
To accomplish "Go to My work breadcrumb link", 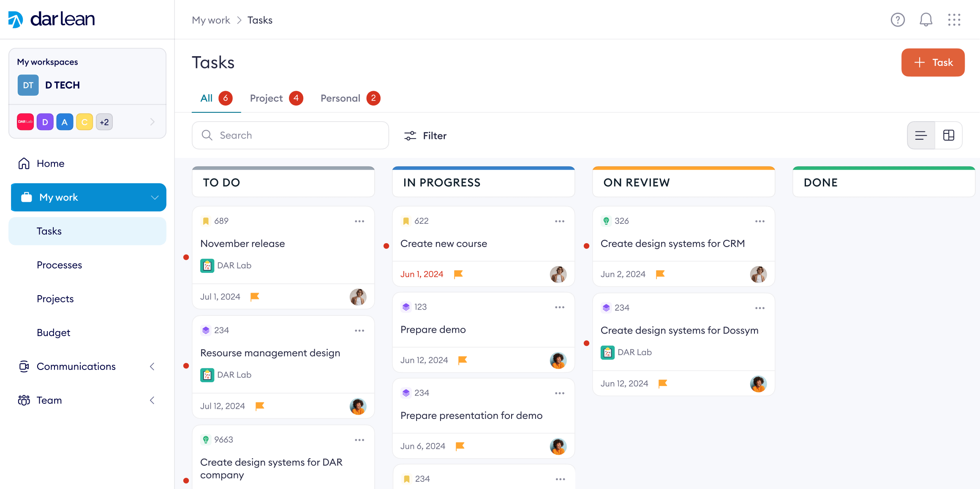I will click(211, 20).
